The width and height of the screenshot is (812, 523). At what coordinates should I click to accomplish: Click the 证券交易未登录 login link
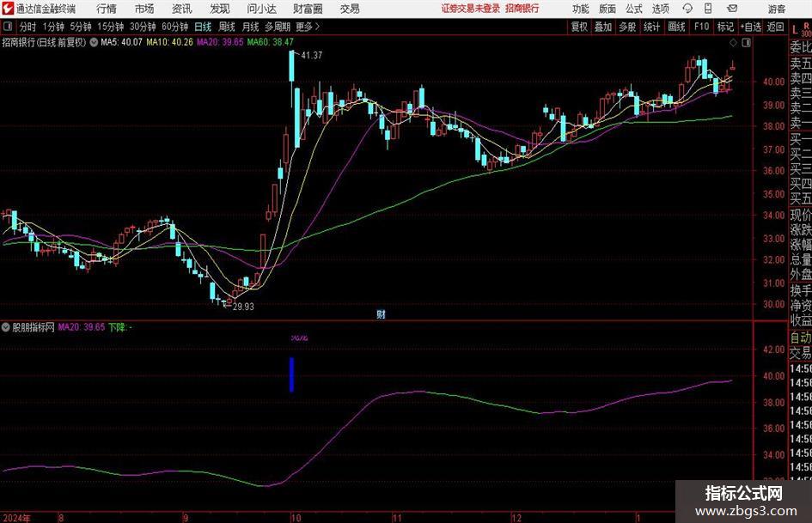[x=471, y=9]
